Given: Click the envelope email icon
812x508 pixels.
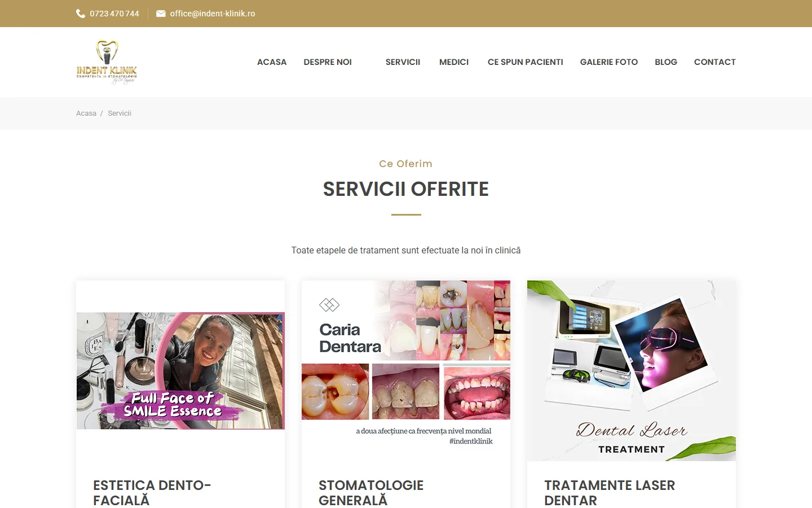Looking at the screenshot, I should tap(161, 14).
